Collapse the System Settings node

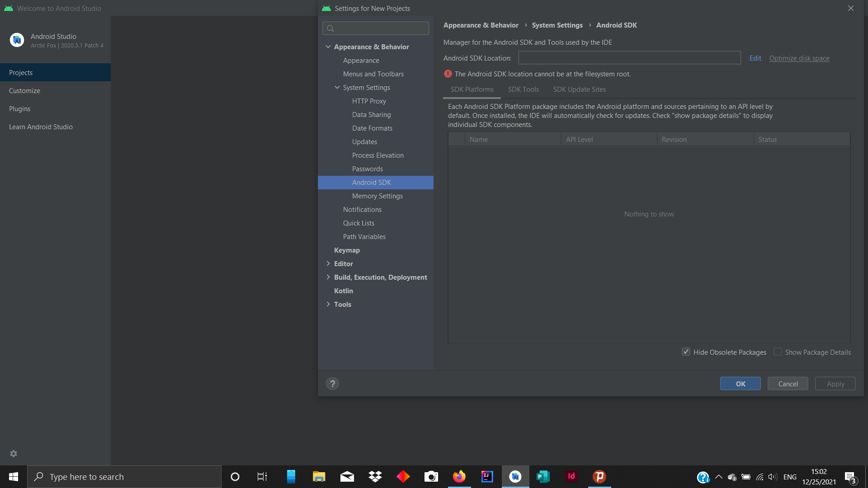click(337, 87)
